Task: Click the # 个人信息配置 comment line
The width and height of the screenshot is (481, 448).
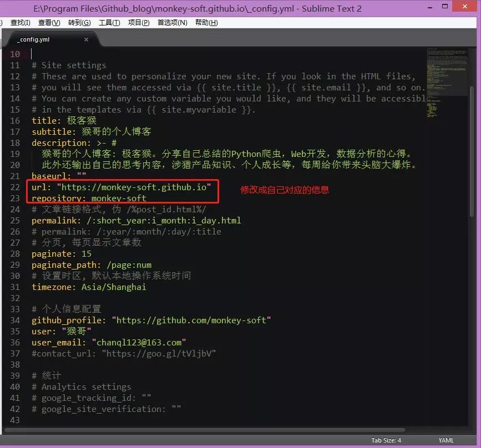Action: (x=67, y=309)
